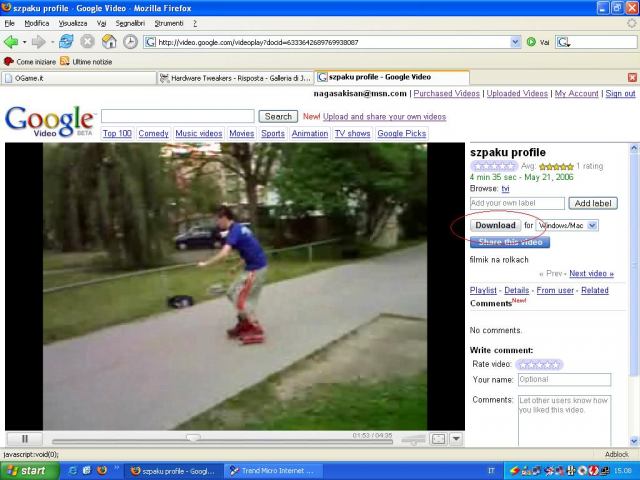Open the Related videos link

tap(595, 290)
